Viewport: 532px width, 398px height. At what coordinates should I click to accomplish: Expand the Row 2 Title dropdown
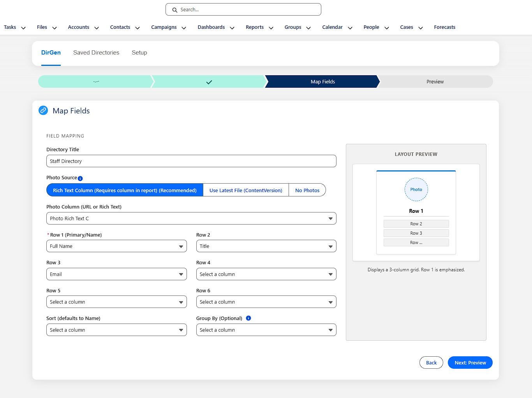266,246
